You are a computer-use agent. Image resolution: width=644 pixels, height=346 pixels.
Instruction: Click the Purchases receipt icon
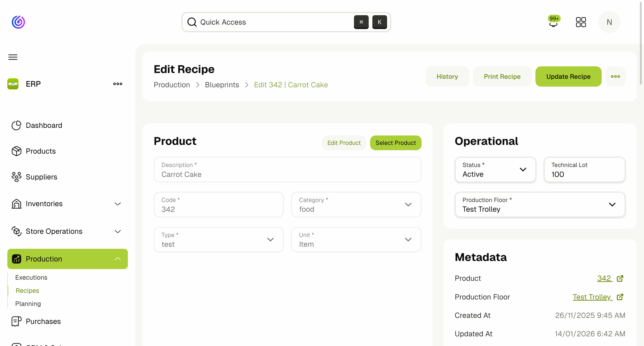(16, 321)
